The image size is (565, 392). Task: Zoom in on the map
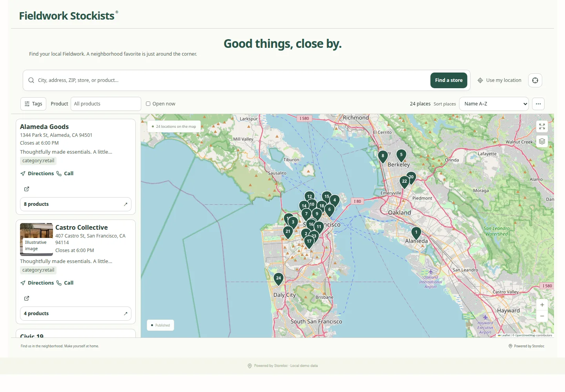click(542, 305)
